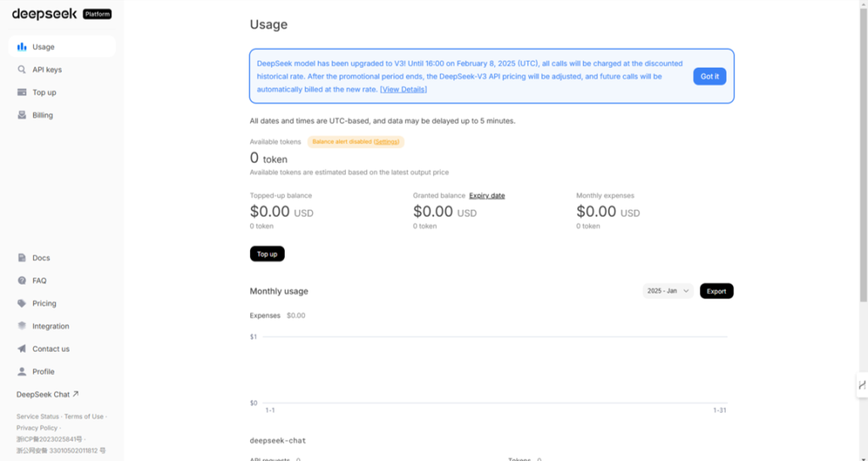
Task: Click the Billing receipt icon
Action: 21,114
